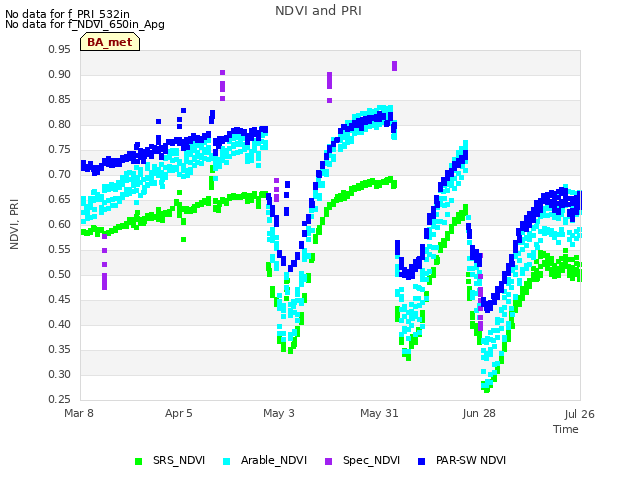This screenshot has width=640, height=480.
Task: Click the Apr 5 x-axis tick label
Action: pyautogui.click(x=178, y=413)
